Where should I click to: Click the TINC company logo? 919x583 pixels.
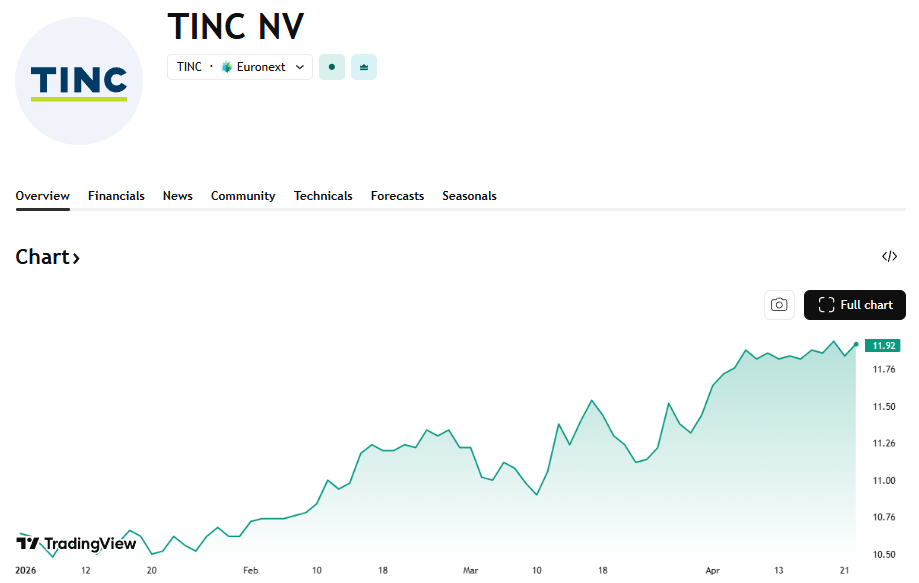[79, 81]
